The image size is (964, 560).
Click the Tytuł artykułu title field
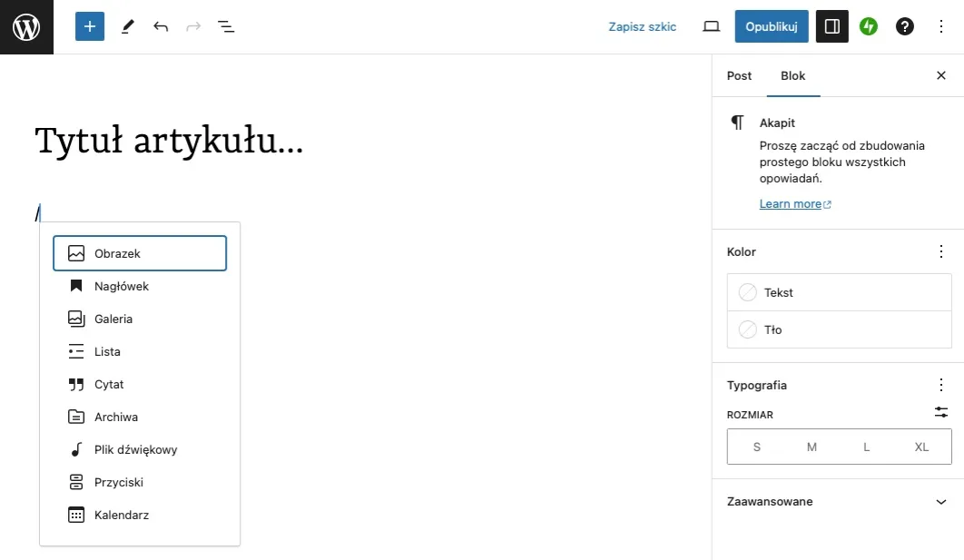click(169, 141)
